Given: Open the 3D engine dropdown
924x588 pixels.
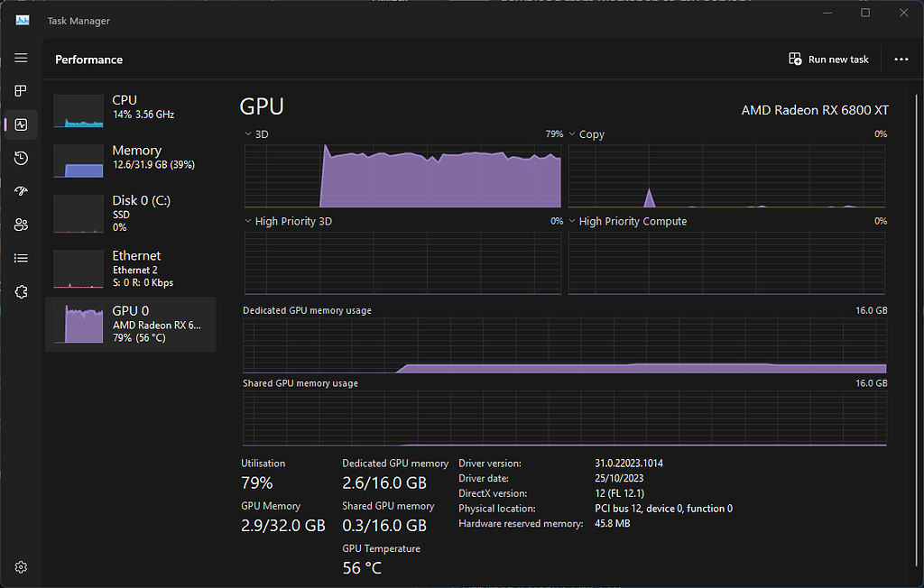Looking at the screenshot, I should click(x=247, y=133).
